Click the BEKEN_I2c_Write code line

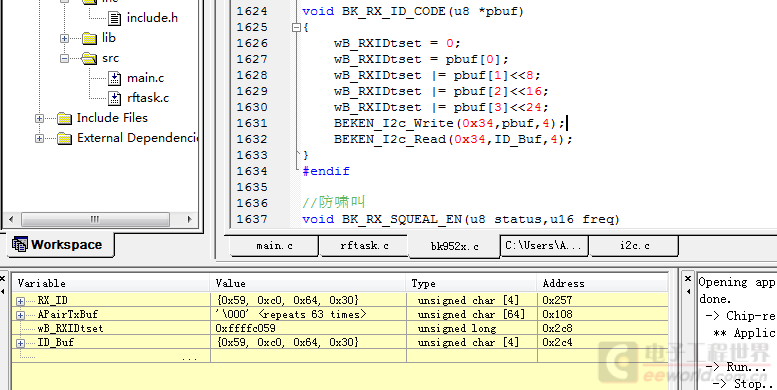tap(449, 123)
